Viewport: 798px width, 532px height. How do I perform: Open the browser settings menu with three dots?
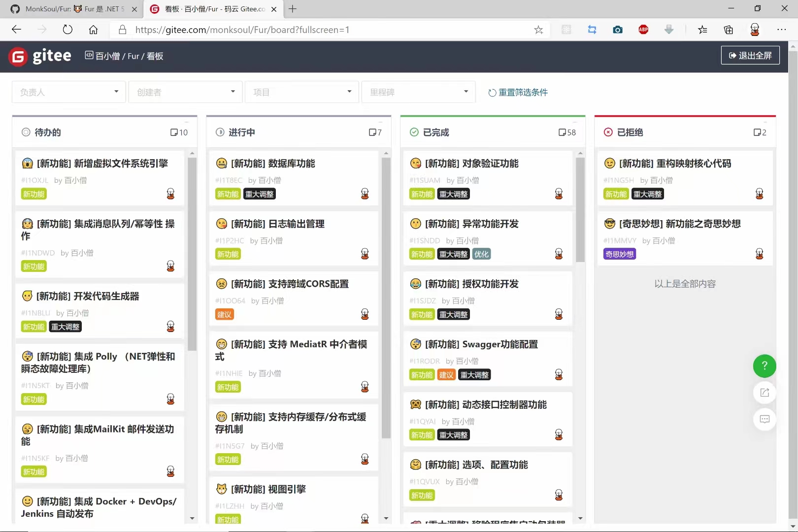point(782,30)
